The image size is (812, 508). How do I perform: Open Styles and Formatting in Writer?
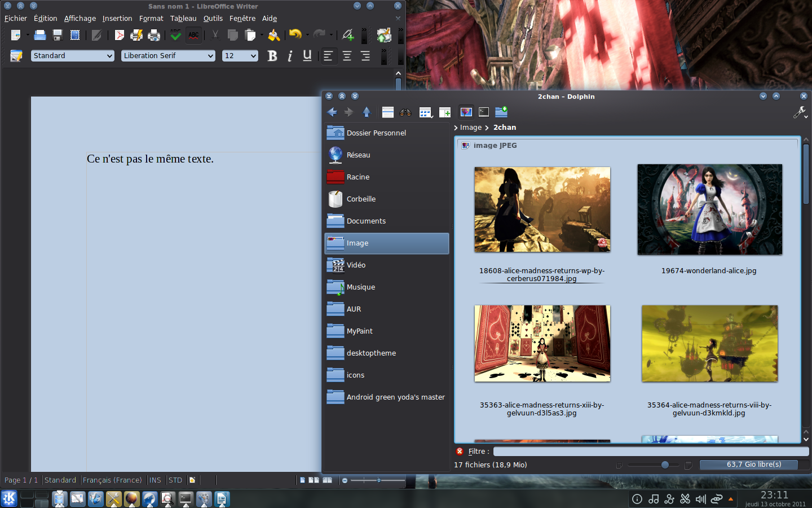pyautogui.click(x=16, y=56)
